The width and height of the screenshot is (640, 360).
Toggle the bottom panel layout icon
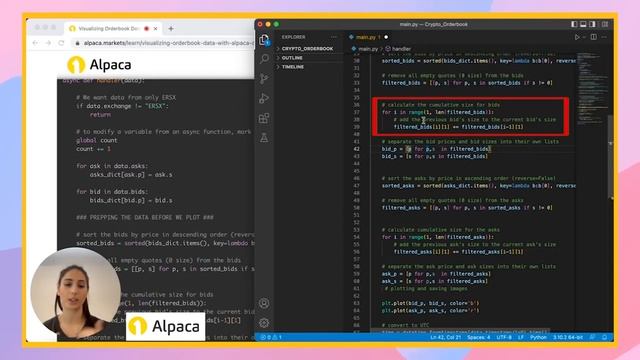pyautogui.click(x=583, y=24)
